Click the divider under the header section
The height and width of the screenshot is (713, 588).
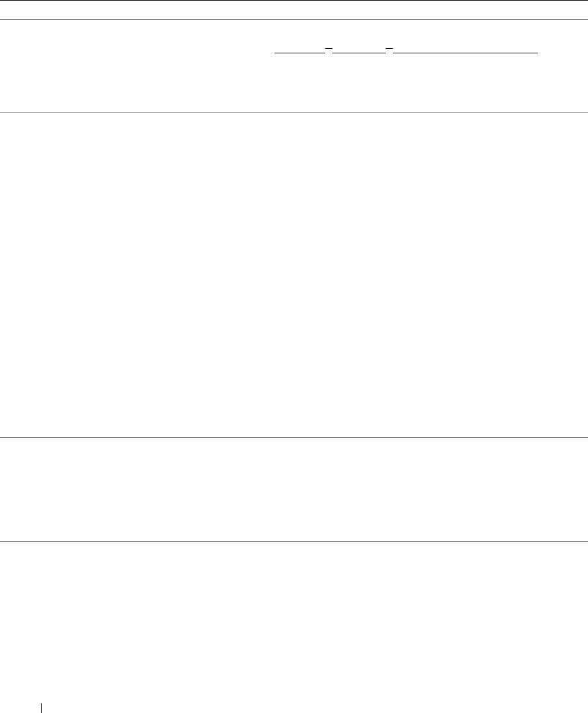coord(294,113)
